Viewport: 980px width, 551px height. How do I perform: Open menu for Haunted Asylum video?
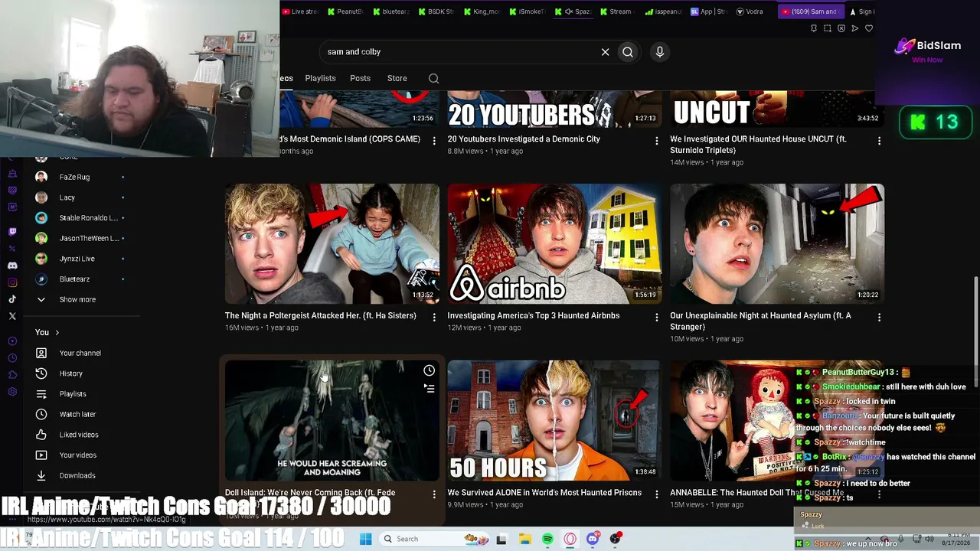[879, 317]
